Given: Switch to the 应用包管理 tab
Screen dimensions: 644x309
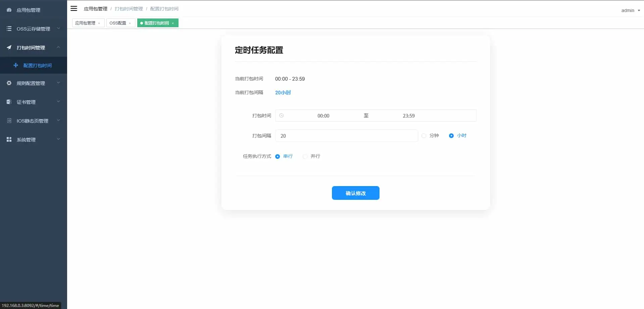Looking at the screenshot, I should click(88, 23).
